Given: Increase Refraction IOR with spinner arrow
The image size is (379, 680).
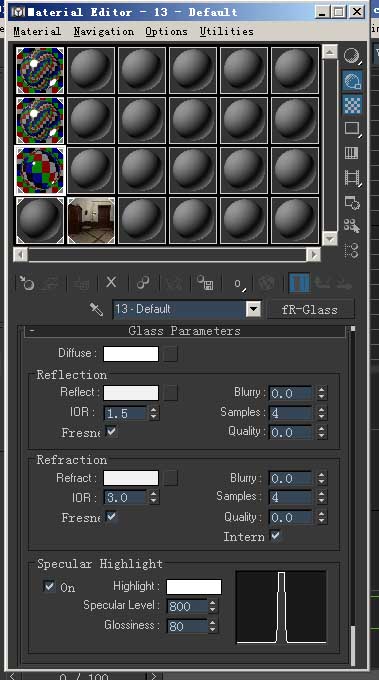Looking at the screenshot, I should [154, 494].
